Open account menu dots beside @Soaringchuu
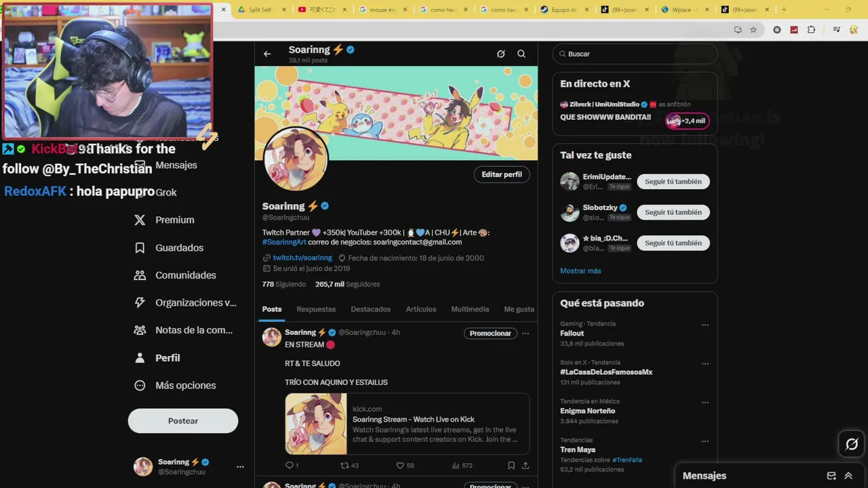The width and height of the screenshot is (868, 488). point(240,467)
